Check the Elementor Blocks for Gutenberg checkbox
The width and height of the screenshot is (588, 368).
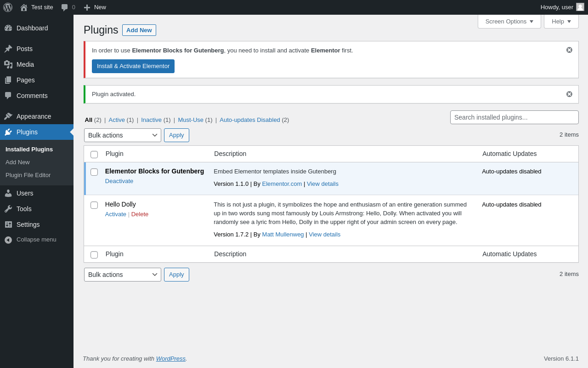coord(94,172)
